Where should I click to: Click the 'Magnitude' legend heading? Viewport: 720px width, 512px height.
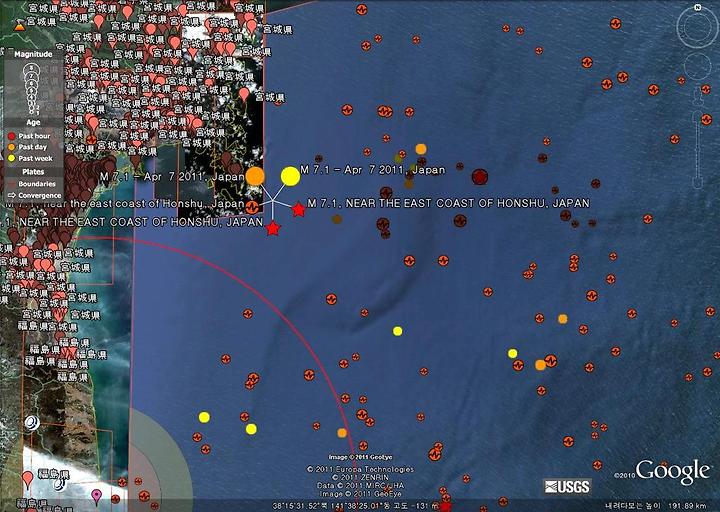(x=34, y=54)
